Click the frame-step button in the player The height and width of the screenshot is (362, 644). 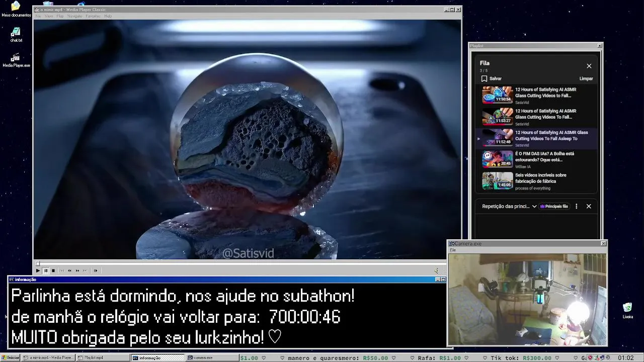(x=95, y=270)
